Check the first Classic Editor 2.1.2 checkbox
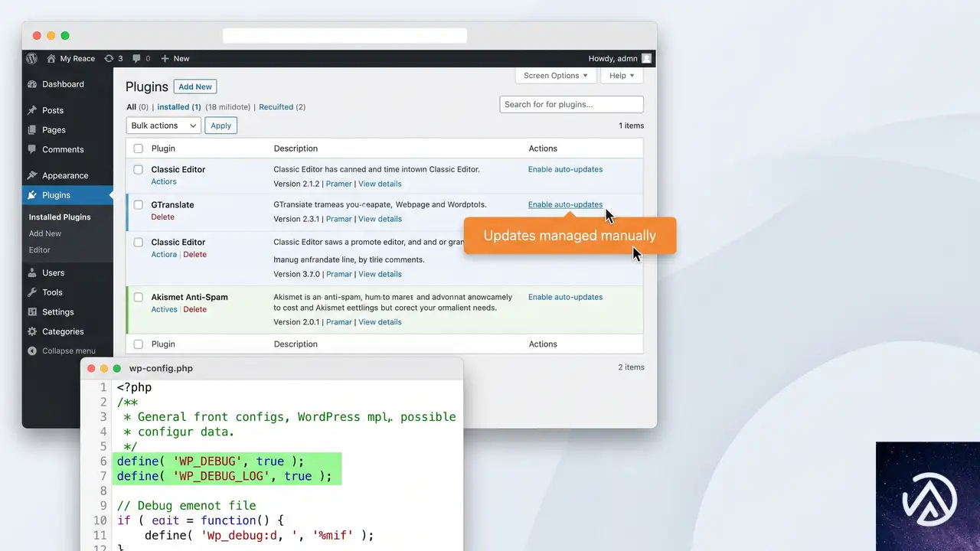The height and width of the screenshot is (551, 980). [139, 169]
